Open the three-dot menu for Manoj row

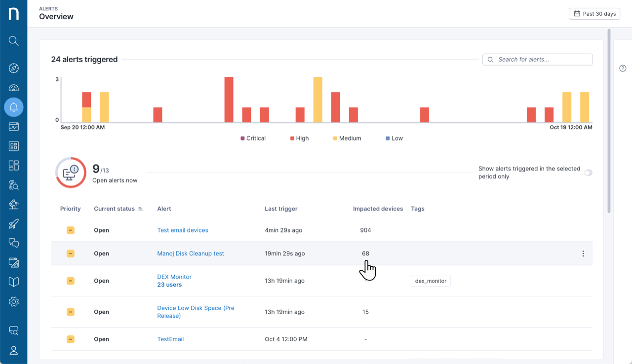coord(583,254)
